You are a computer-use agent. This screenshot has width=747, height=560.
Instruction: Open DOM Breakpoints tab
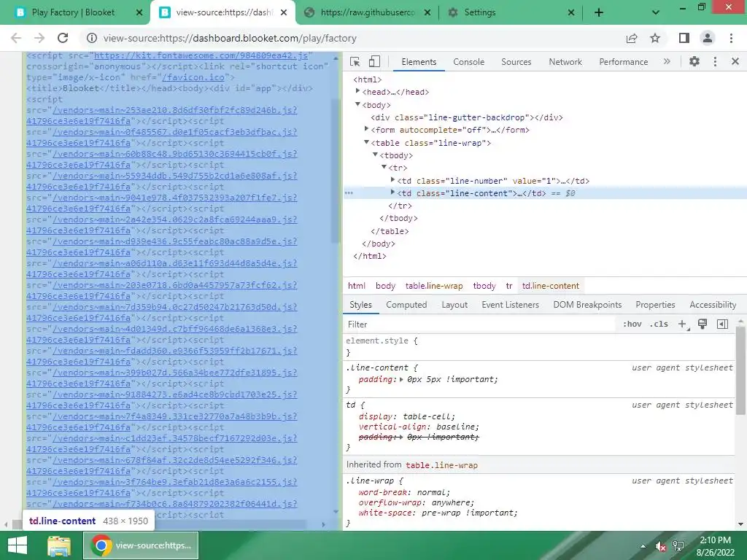587,305
